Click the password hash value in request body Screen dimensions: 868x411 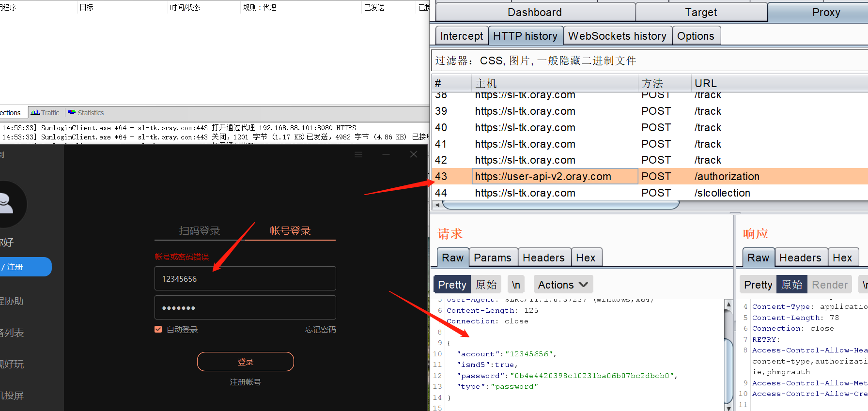(592, 376)
